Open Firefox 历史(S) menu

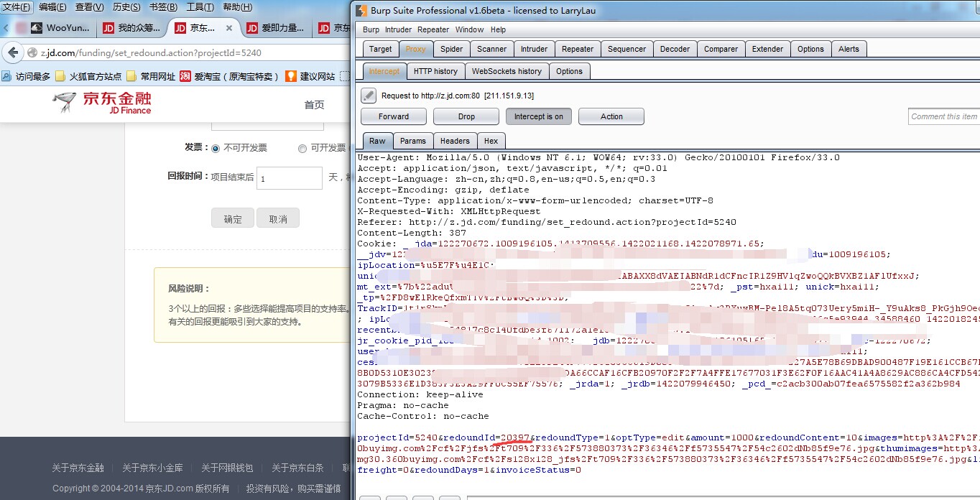pyautogui.click(x=126, y=7)
